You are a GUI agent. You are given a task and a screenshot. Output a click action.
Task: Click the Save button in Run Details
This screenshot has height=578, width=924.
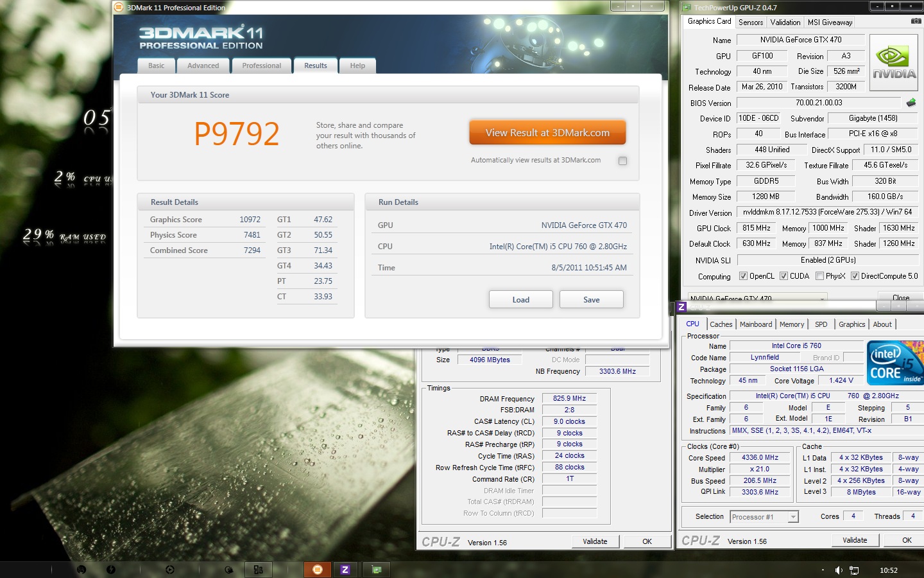point(592,299)
